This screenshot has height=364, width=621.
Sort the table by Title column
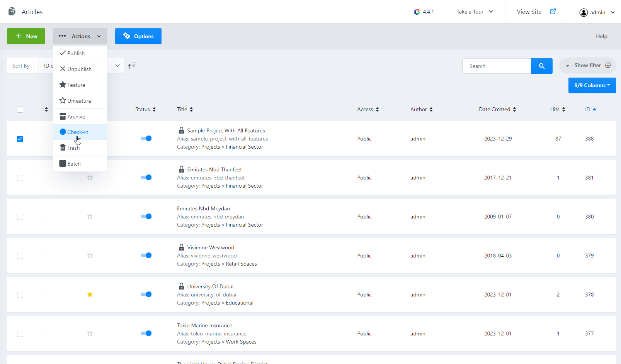[x=185, y=110]
